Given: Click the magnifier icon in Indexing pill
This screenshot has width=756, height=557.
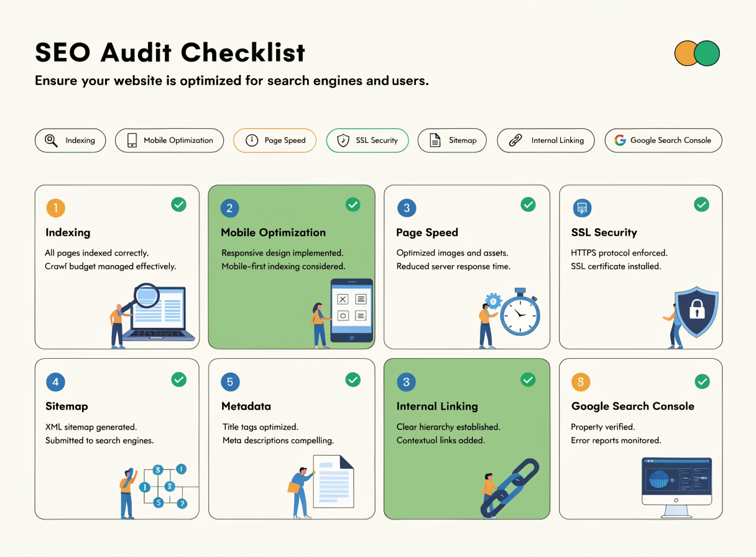Looking at the screenshot, I should [x=52, y=140].
